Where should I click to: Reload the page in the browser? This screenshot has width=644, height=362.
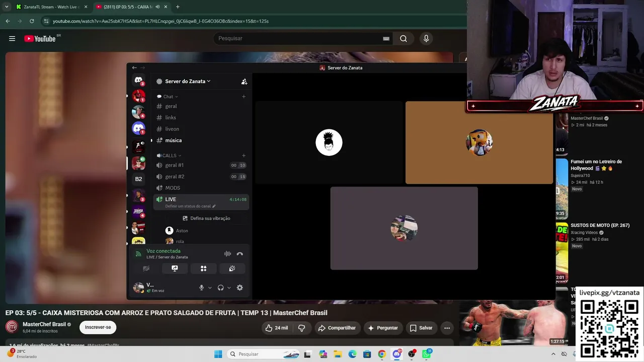point(32,21)
